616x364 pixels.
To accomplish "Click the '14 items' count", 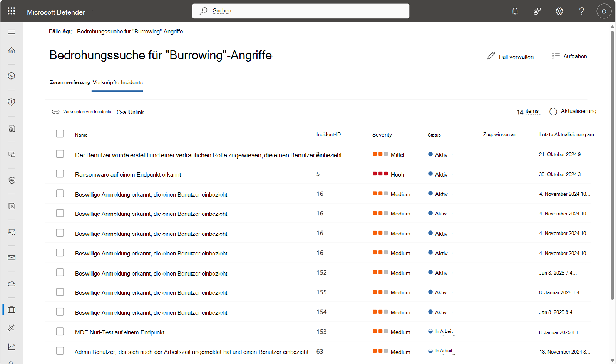I will point(529,112).
